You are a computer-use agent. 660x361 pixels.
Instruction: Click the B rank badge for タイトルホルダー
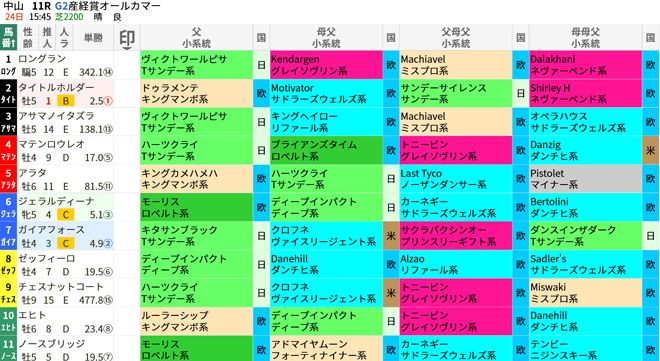point(66,101)
